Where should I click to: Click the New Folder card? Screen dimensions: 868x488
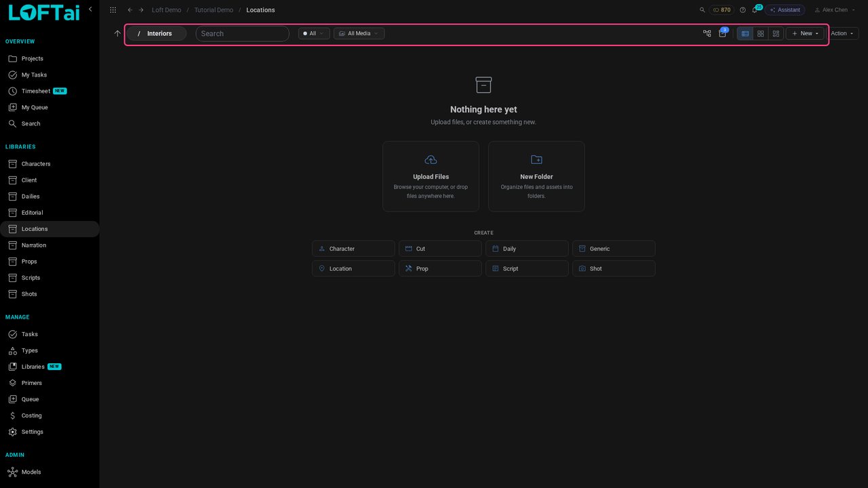tap(536, 176)
